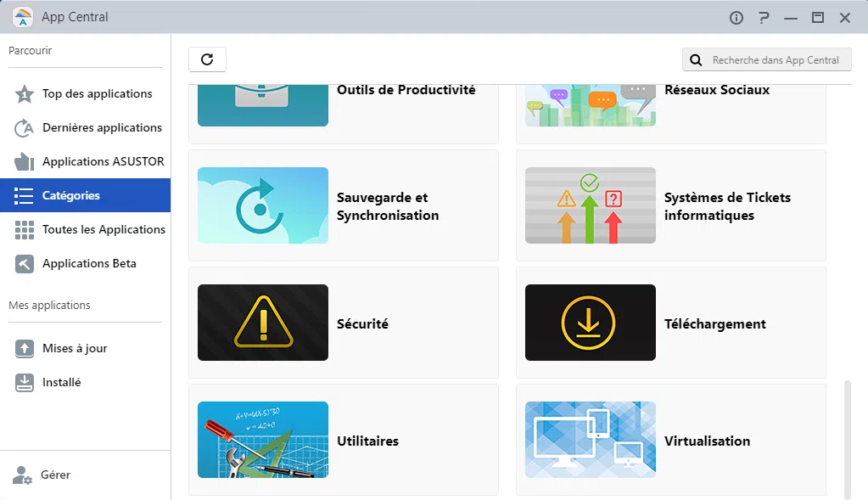
Task: Show Toutes les Applications
Action: pos(85,229)
